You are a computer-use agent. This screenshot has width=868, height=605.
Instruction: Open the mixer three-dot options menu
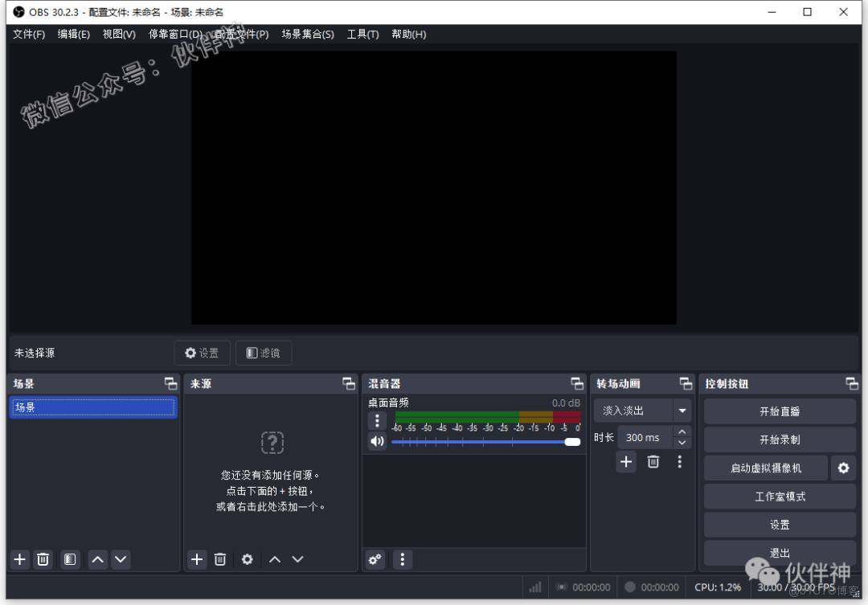click(402, 559)
